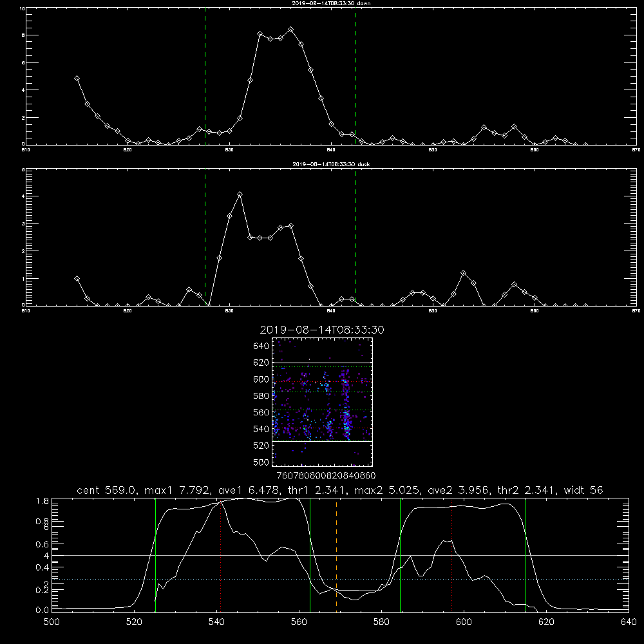Click the first diamond marker of the dawn curve
Screen dimensions: 644x644
[x=77, y=79]
